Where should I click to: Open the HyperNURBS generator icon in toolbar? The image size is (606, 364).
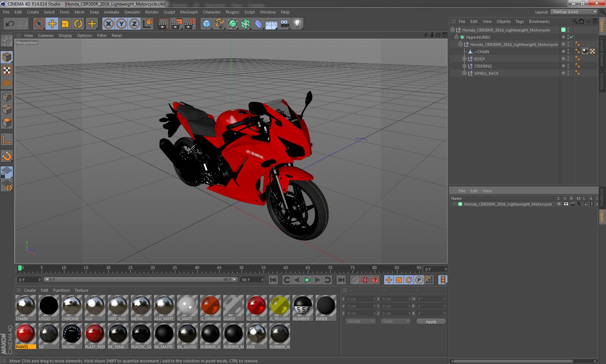[x=232, y=24]
